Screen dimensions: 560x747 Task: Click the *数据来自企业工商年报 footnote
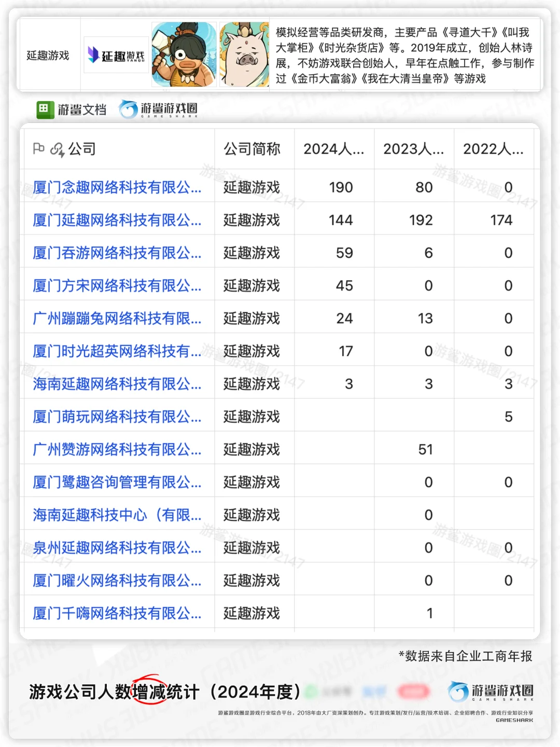465,656
